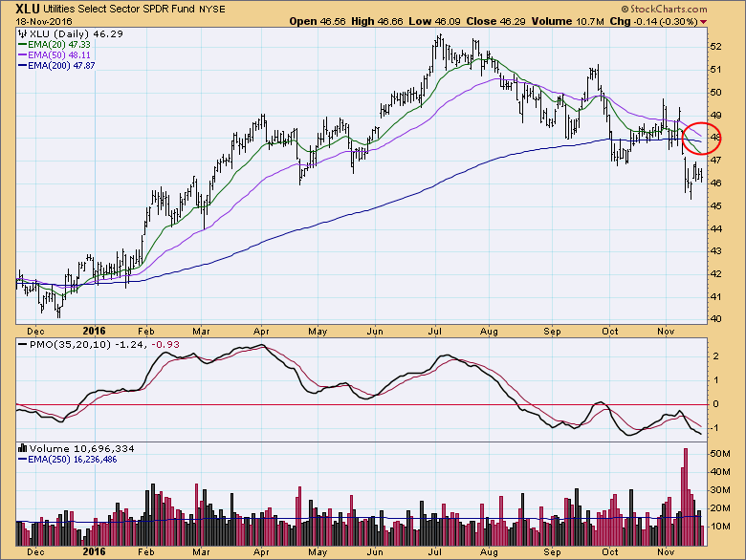The image size is (746, 560).
Task: Click the Jul label under the price chart
Action: tap(435, 332)
